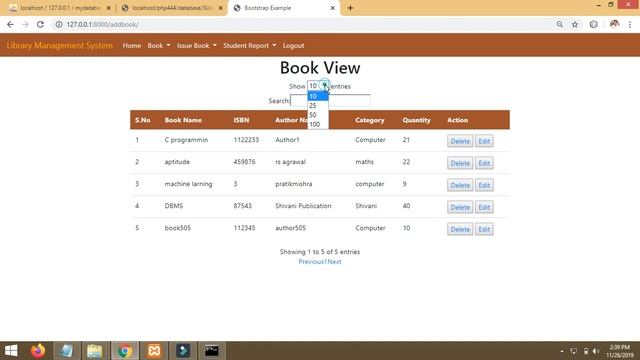Edit the machine larning book
The width and height of the screenshot is (640, 360).
484,185
